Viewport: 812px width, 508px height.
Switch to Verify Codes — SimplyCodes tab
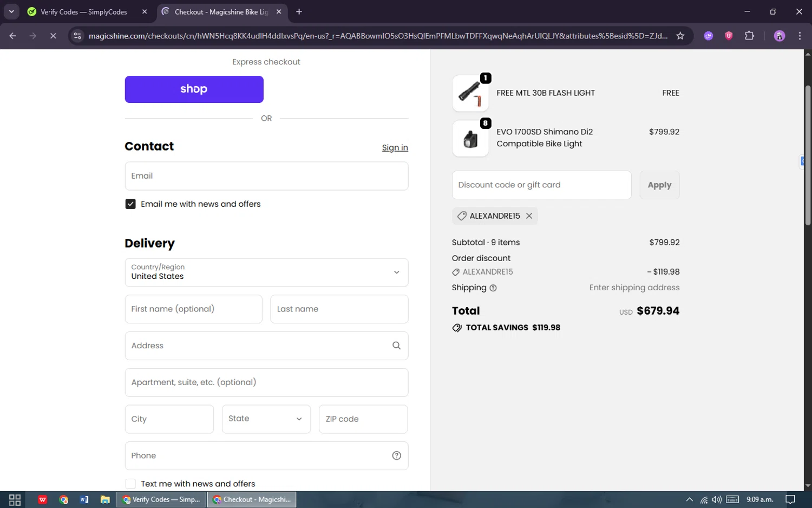click(84, 12)
